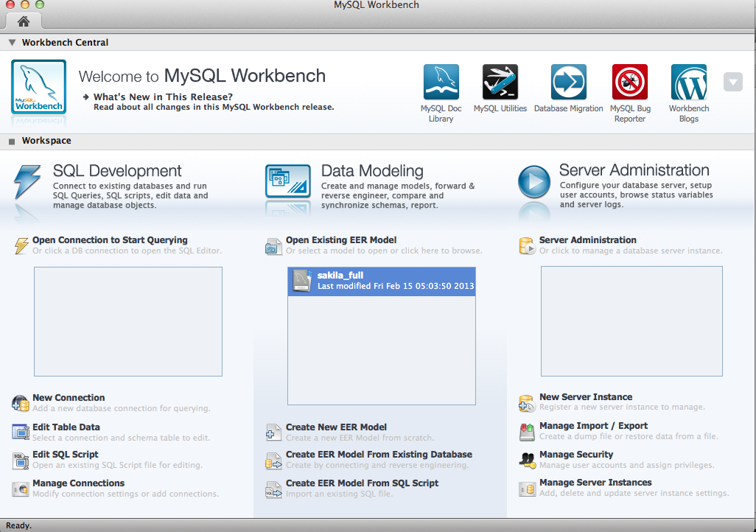The width and height of the screenshot is (756, 532).
Task: Click the empty server instances list box
Action: (631, 321)
